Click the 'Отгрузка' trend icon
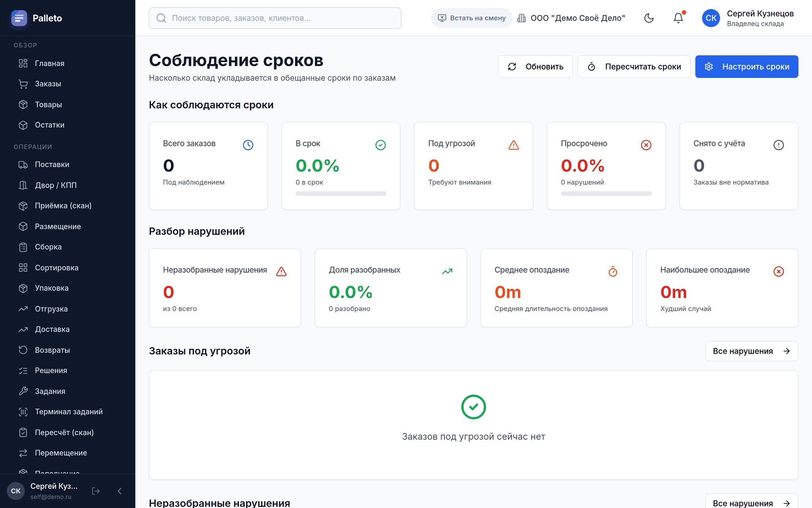This screenshot has width=812, height=508. tap(23, 309)
